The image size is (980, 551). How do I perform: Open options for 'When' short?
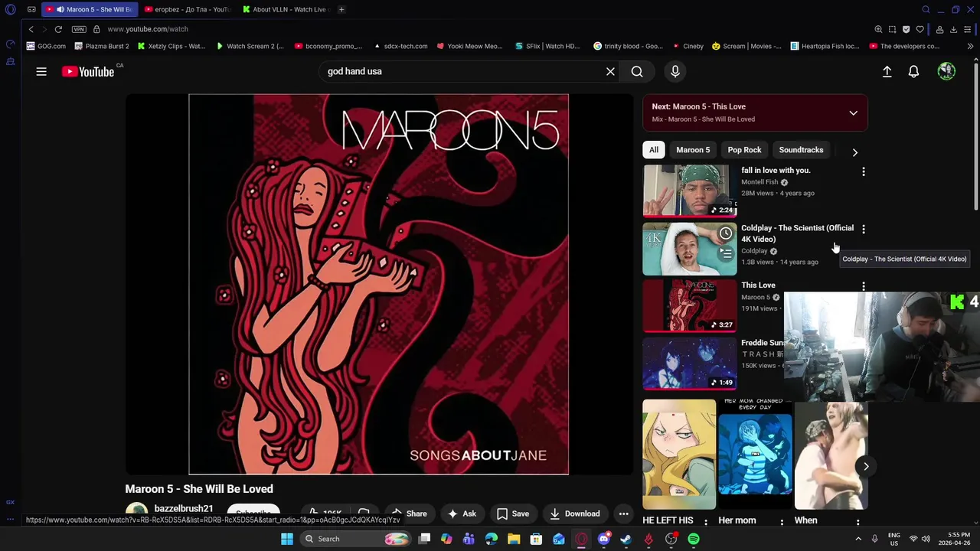point(857,523)
